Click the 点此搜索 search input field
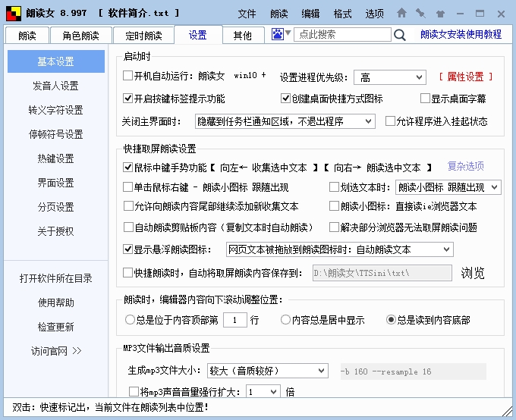Screen dimensions: 516x420 (341, 34)
